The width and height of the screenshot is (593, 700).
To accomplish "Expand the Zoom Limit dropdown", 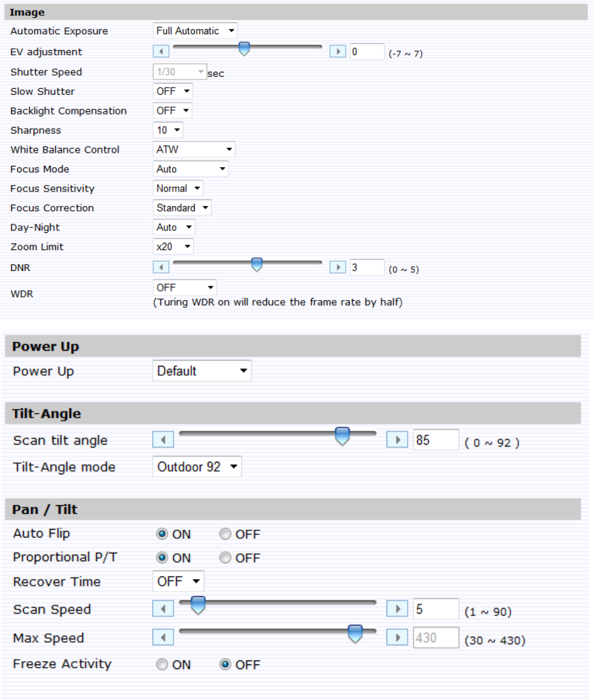I will click(x=174, y=247).
